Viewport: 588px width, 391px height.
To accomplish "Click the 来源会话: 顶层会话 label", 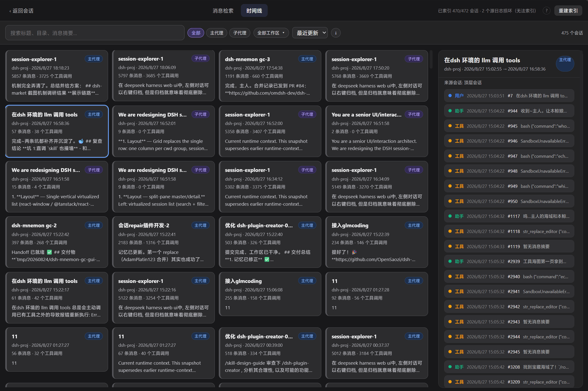I will click(463, 83).
